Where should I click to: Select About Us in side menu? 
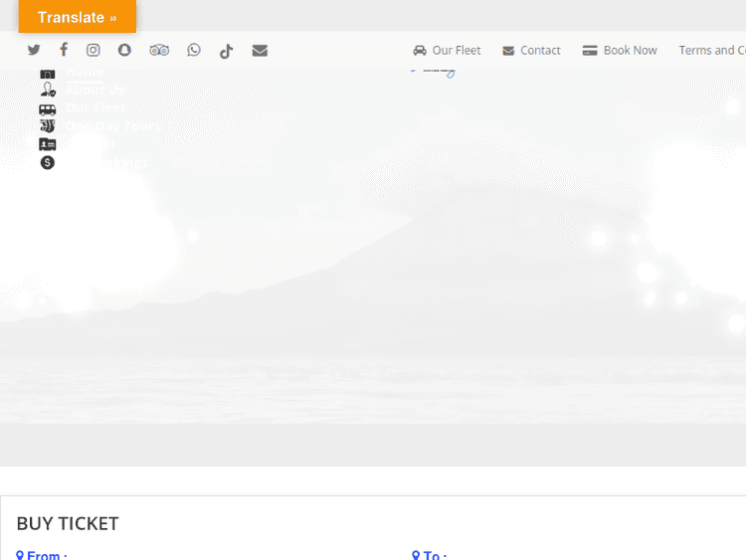click(x=95, y=90)
